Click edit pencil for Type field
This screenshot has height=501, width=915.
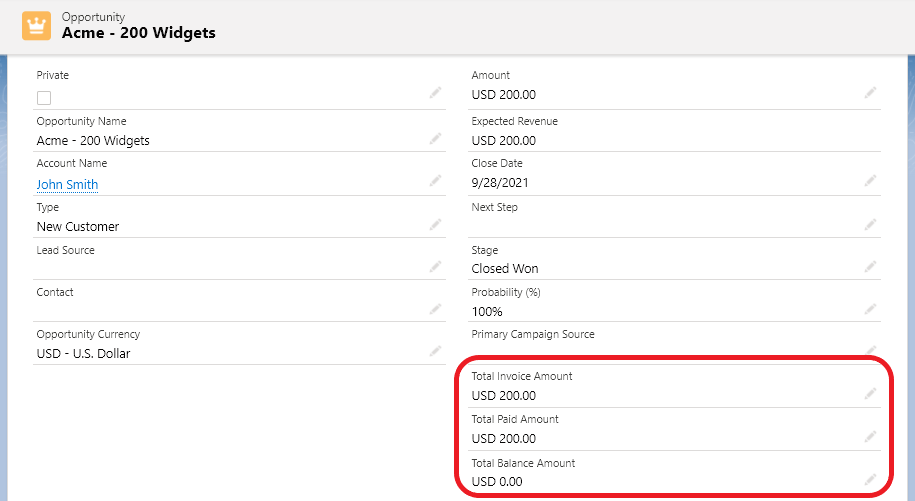[435, 224]
